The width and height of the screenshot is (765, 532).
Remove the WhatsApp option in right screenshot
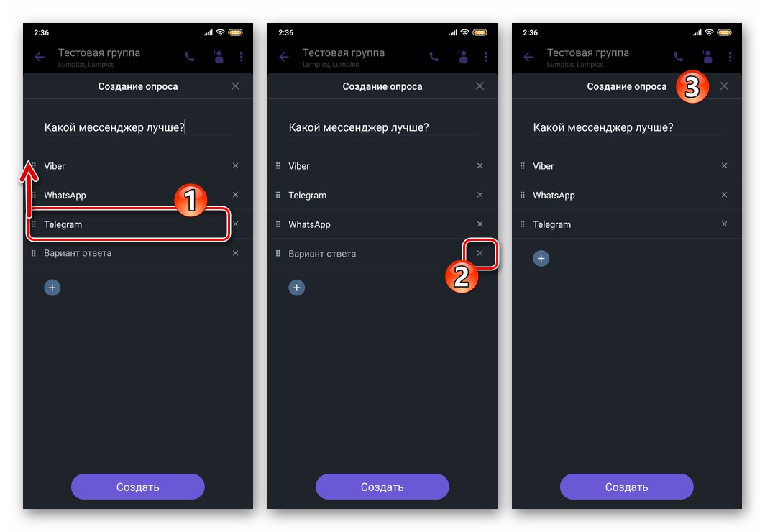724,195
